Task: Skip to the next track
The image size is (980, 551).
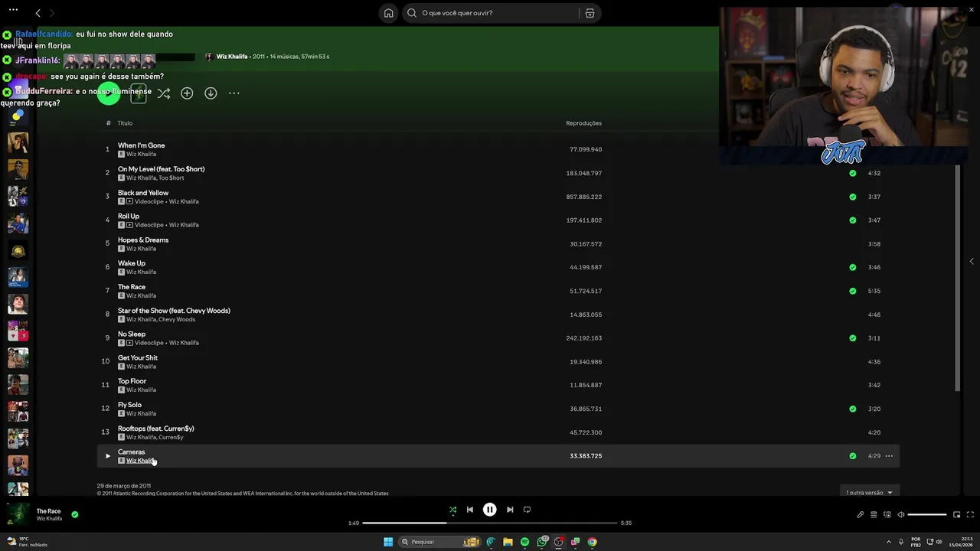Action: (x=510, y=510)
